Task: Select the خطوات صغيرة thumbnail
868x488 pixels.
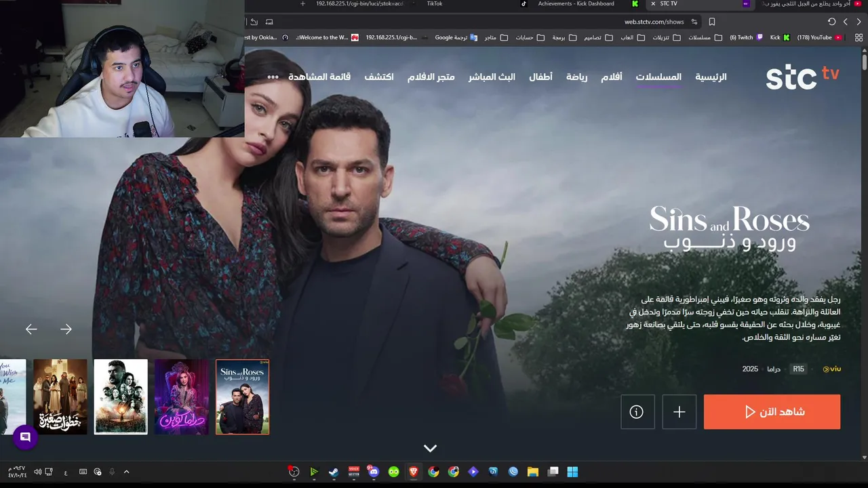Action: click(x=60, y=397)
